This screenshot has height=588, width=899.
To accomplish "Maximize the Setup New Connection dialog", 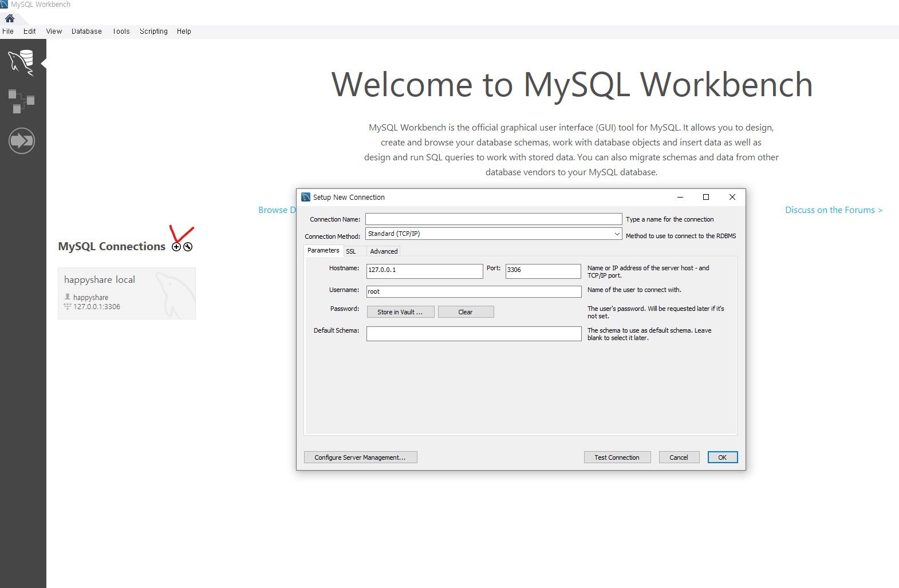I will tap(706, 197).
